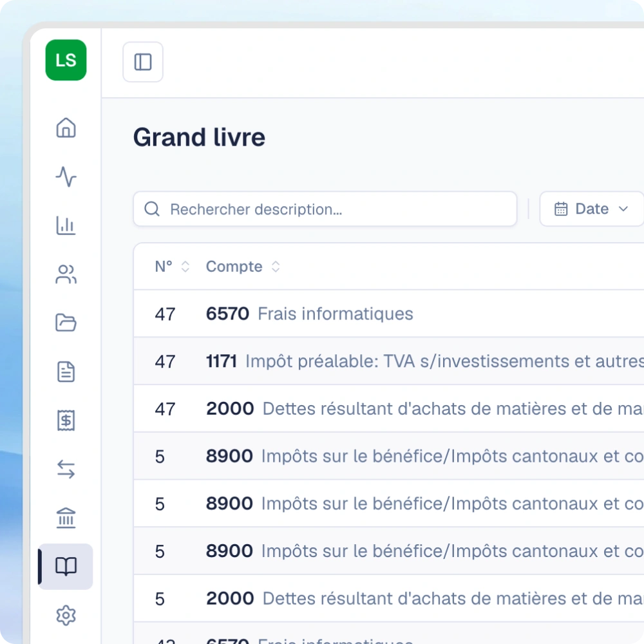Screen dimensions: 644x644
Task: Open the transfer arrows icon
Action: coord(66,469)
